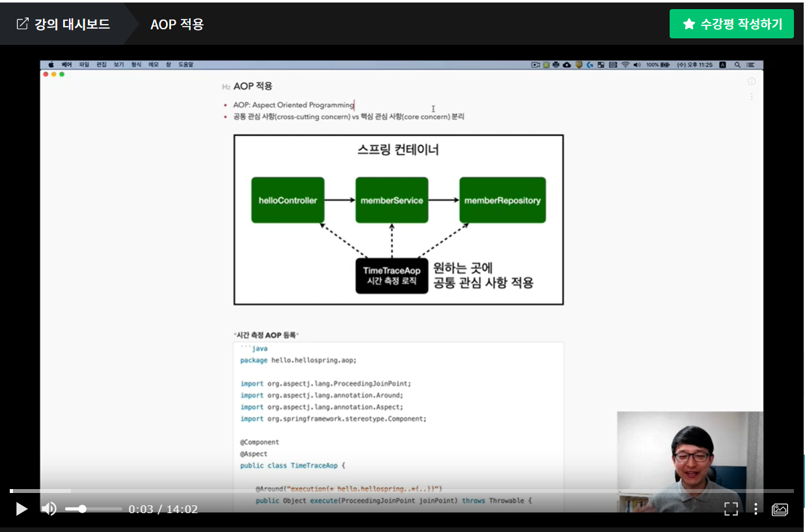Viewport: 805px width, 532px height.
Task: Click the cloud upload menu bar icon
Action: pos(567,65)
